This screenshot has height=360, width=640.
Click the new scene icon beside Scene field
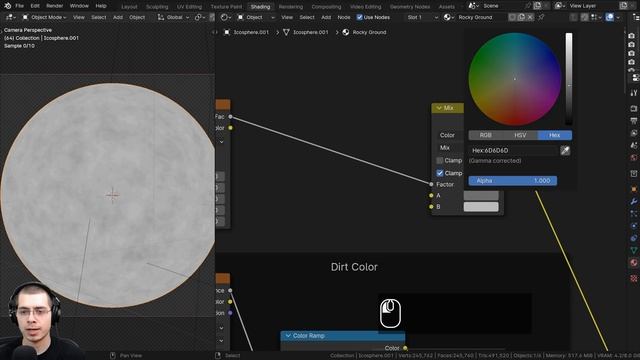[537, 6]
